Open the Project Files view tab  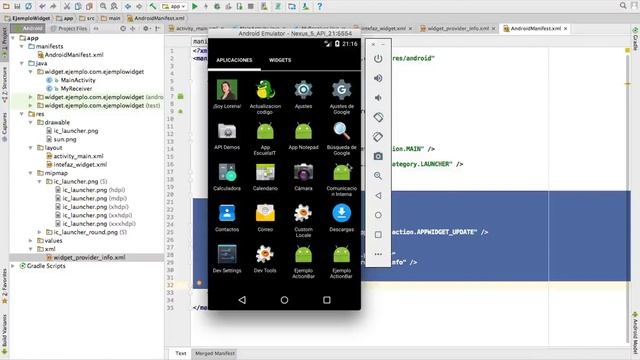point(69,29)
